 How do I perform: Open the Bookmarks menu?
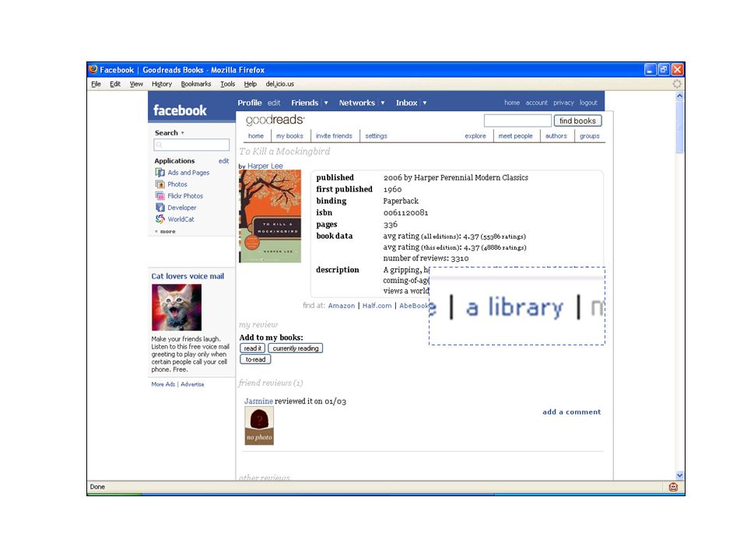(196, 84)
